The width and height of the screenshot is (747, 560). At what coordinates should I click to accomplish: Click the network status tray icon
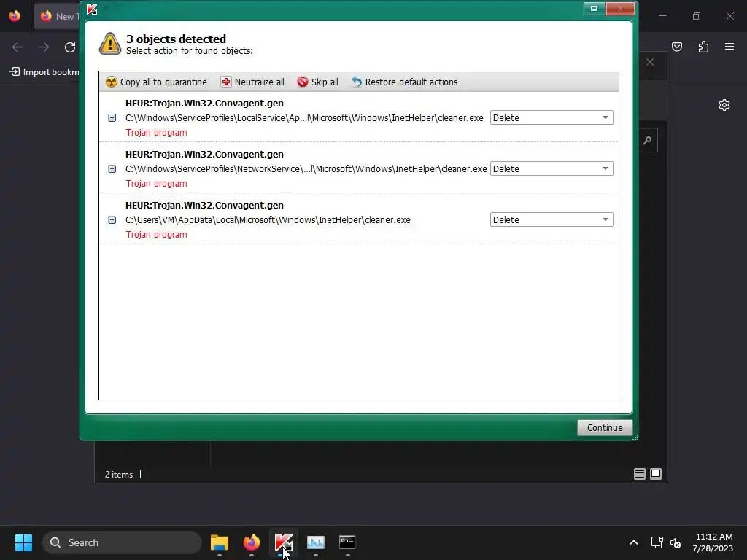tap(657, 542)
